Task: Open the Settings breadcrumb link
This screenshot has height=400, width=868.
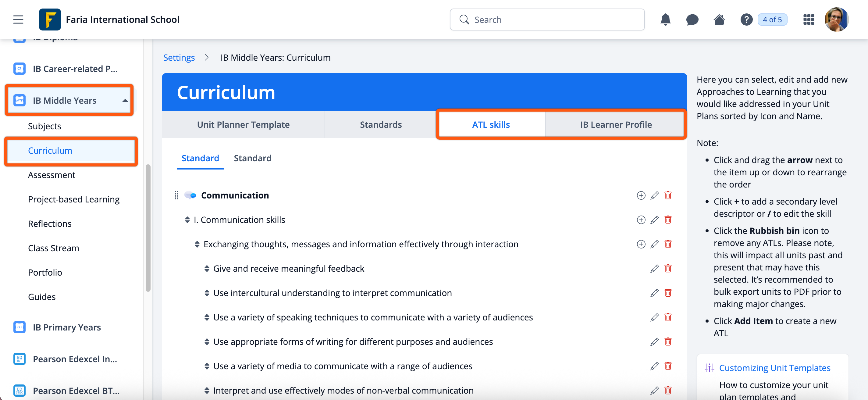Action: 179,58
